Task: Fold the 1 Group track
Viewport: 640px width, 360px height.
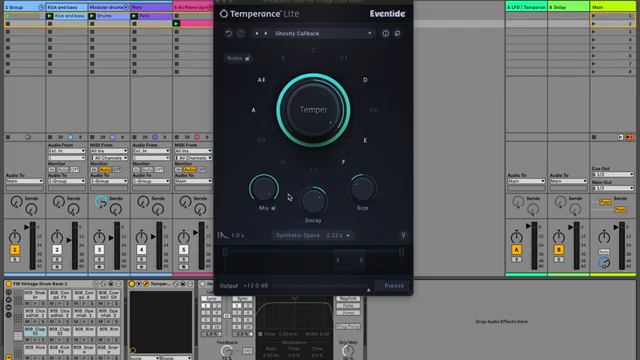Action: click(x=41, y=7)
